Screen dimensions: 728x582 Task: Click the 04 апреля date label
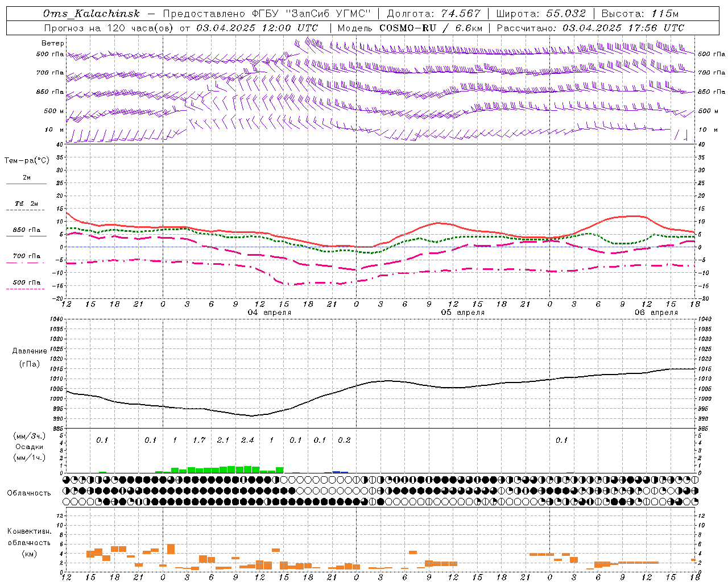pyautogui.click(x=270, y=313)
